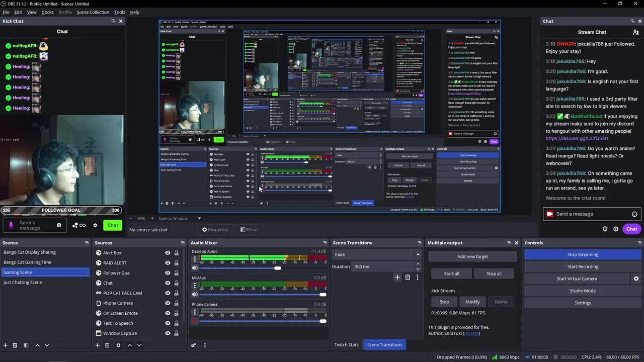Hide the Text To Speech source
Viewport: 644px width, 362px height.
click(x=168, y=323)
